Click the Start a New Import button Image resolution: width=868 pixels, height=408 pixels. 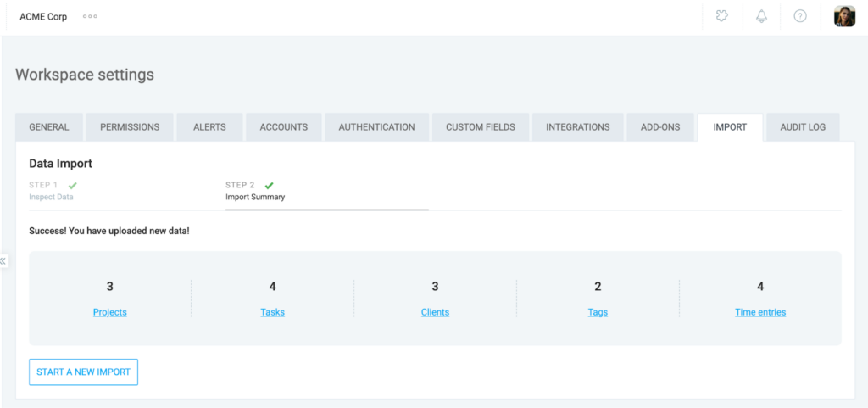click(x=83, y=372)
